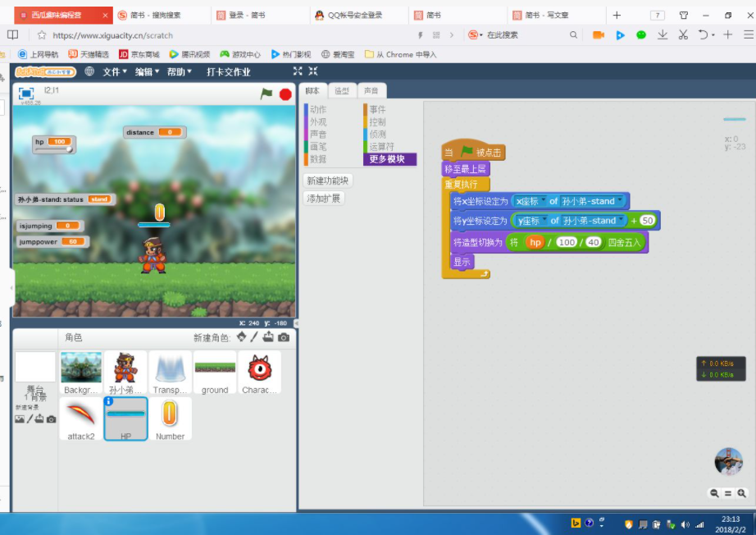Upload sprite from file icon
This screenshot has width=756, height=535.
[x=268, y=337]
